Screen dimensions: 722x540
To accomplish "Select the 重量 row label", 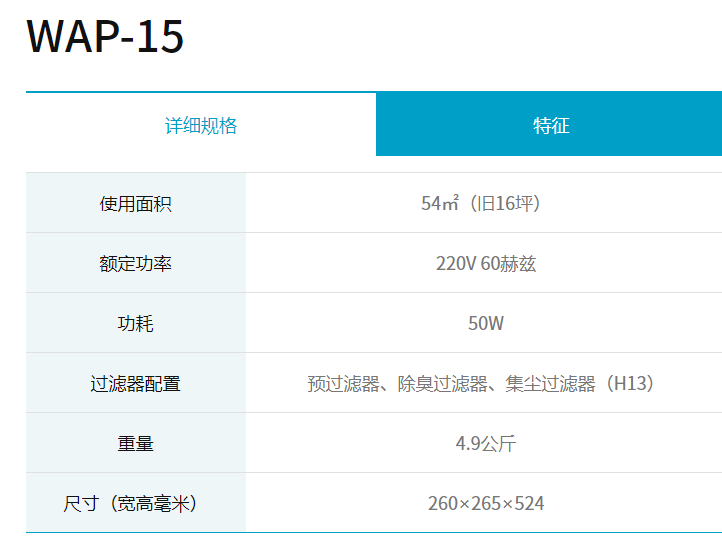I will 136,443.
